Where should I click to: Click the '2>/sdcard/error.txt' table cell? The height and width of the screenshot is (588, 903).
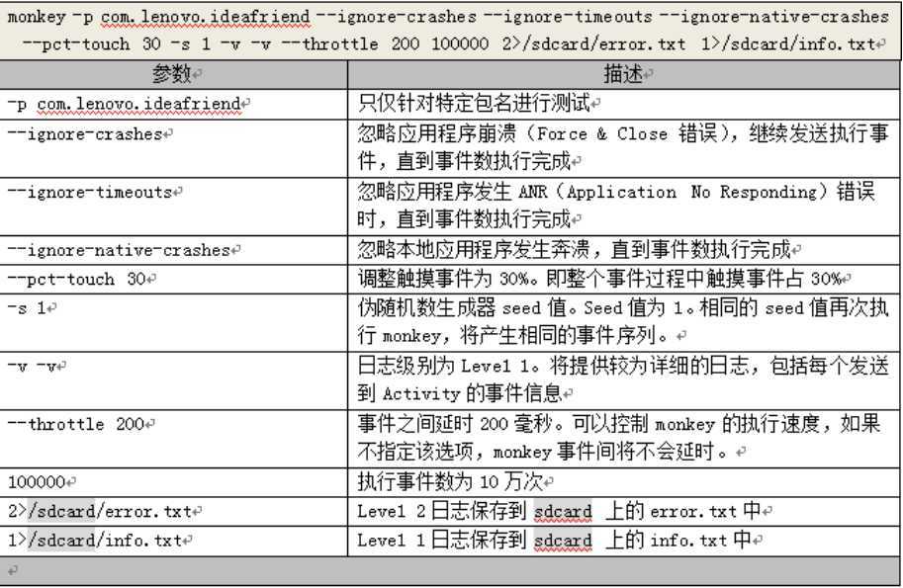(x=173, y=512)
